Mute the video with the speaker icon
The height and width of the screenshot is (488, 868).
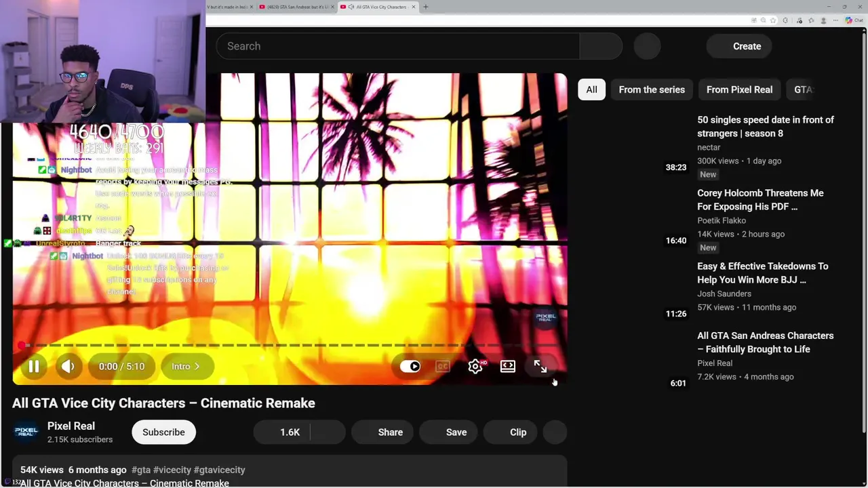(x=68, y=366)
